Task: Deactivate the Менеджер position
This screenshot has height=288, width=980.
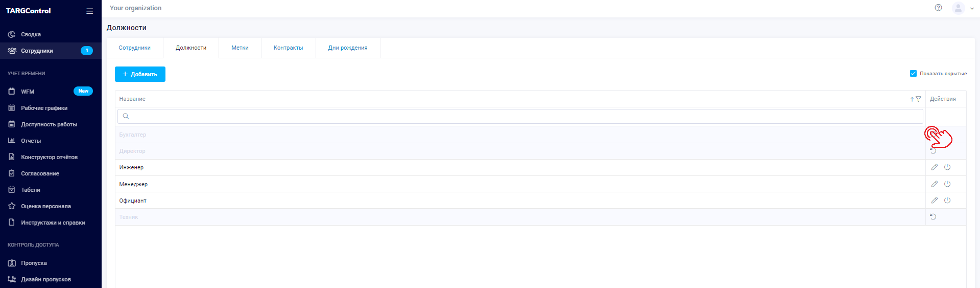Action: [947, 184]
